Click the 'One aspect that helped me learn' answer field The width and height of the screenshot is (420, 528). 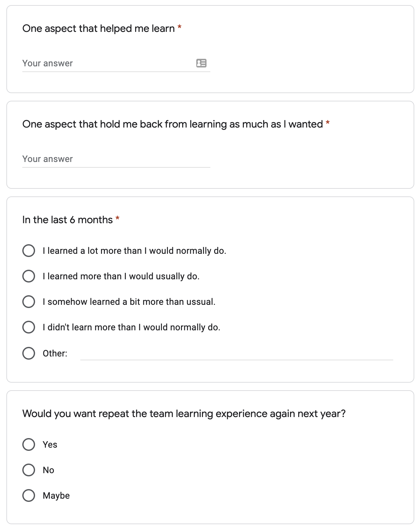(x=116, y=63)
